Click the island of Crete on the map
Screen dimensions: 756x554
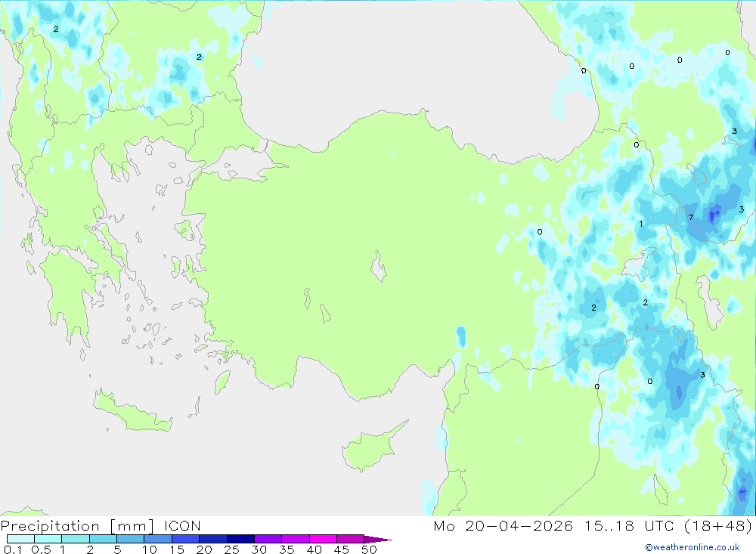coord(132,412)
